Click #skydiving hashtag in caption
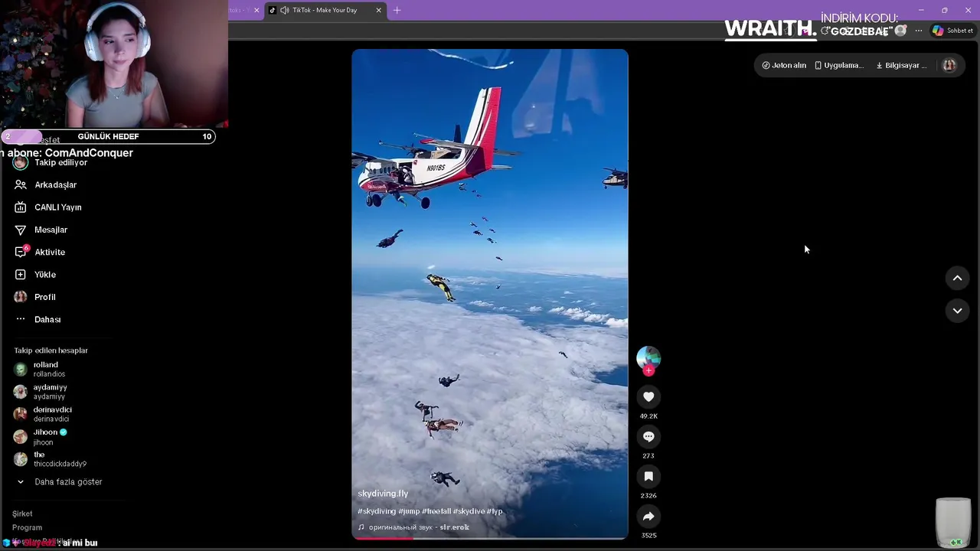This screenshot has height=551, width=980. (377, 511)
